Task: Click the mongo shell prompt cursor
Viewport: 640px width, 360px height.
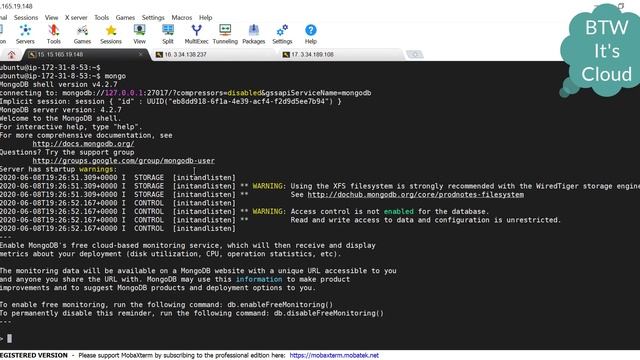Action: pyautogui.click(x=9, y=338)
